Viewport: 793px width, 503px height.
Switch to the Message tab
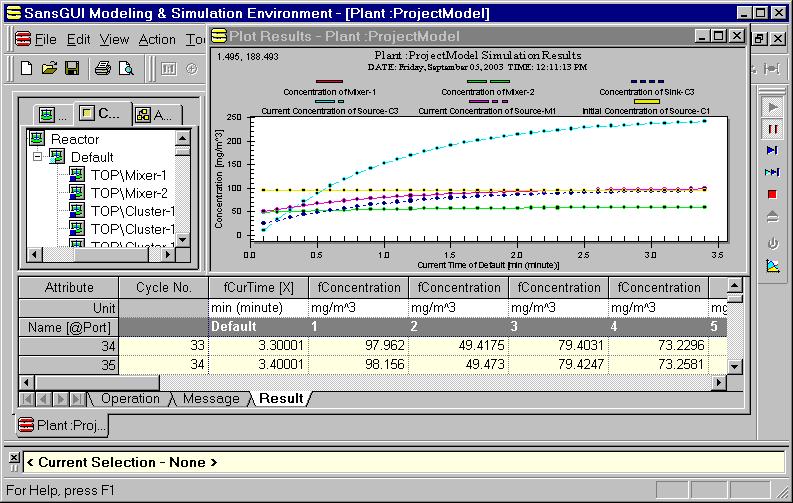tap(211, 399)
